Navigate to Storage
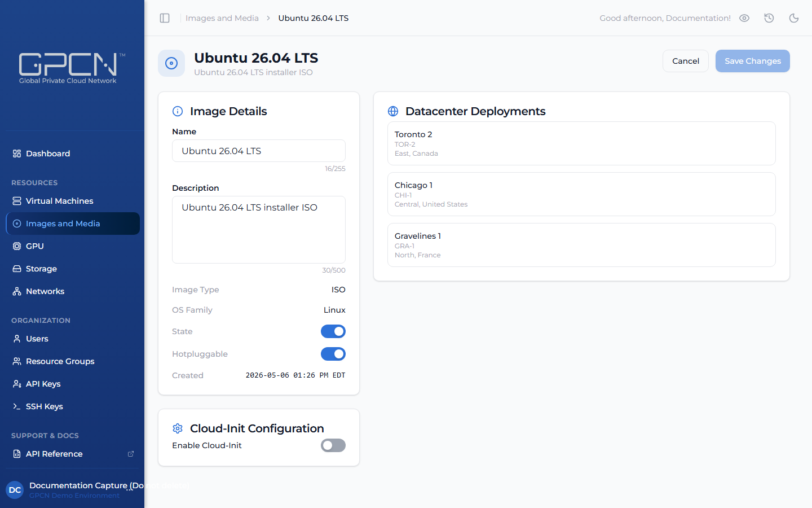 (x=73, y=269)
